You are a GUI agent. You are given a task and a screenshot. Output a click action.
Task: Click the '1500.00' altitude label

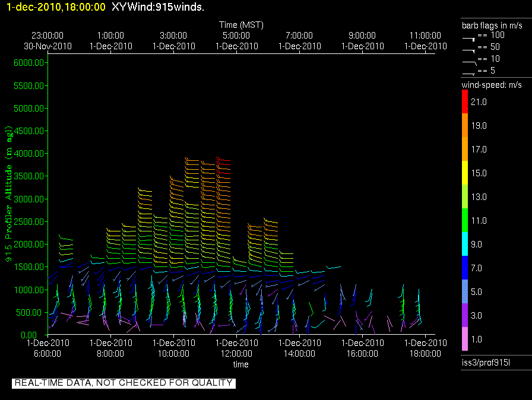pos(29,267)
